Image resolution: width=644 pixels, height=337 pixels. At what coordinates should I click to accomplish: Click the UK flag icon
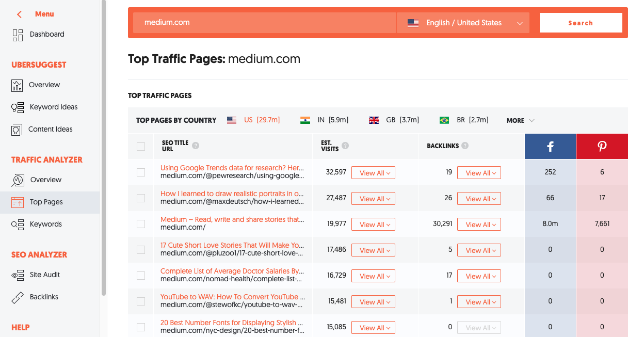[x=374, y=120]
